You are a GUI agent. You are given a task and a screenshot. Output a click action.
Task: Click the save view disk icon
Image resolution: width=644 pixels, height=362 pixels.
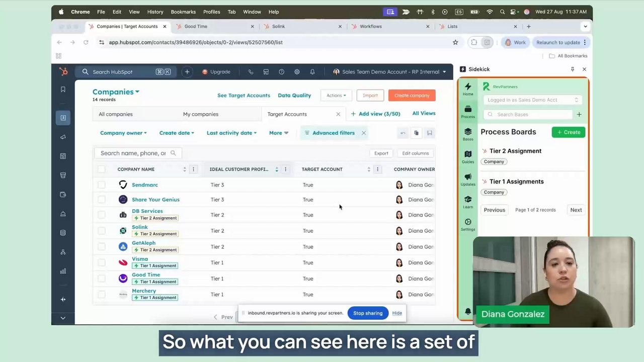point(430,133)
